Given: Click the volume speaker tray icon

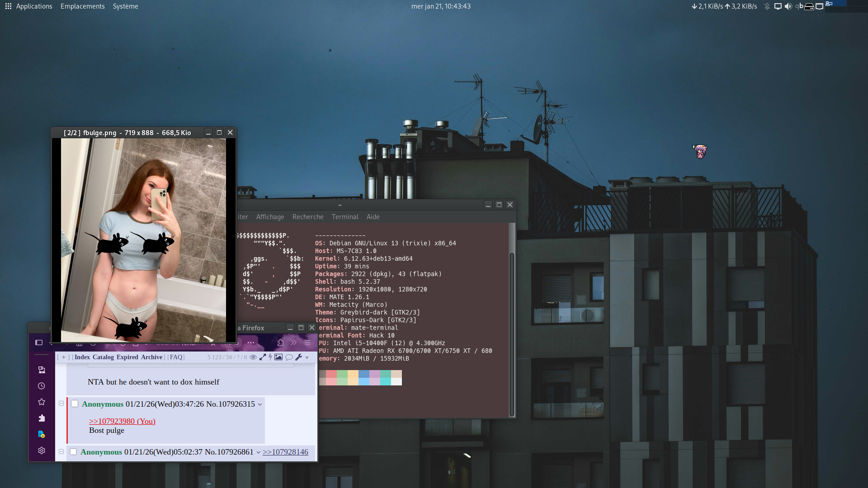Looking at the screenshot, I should tap(788, 6).
